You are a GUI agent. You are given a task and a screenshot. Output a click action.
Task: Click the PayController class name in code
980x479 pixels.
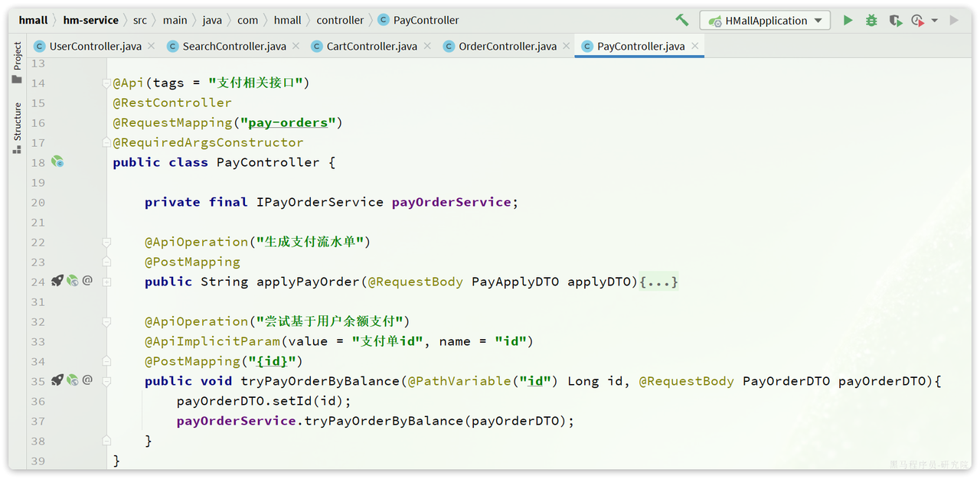268,162
